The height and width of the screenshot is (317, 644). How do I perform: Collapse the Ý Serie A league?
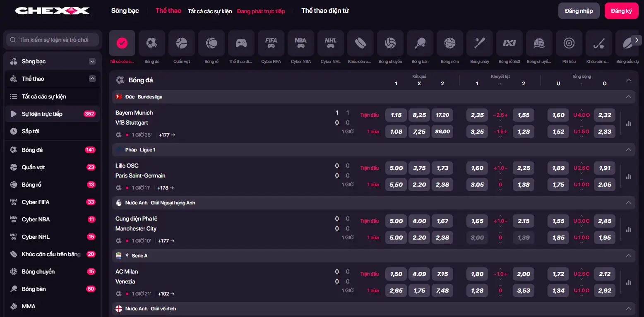point(629,256)
